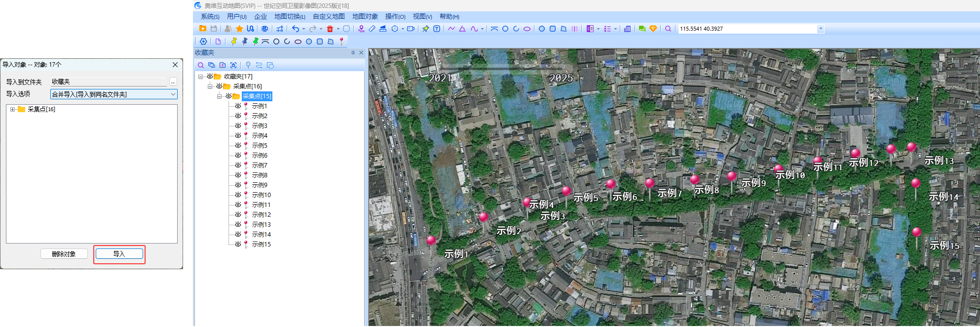980x327 pixels.
Task: Click the red trash delete icon
Action: [x=330, y=29]
